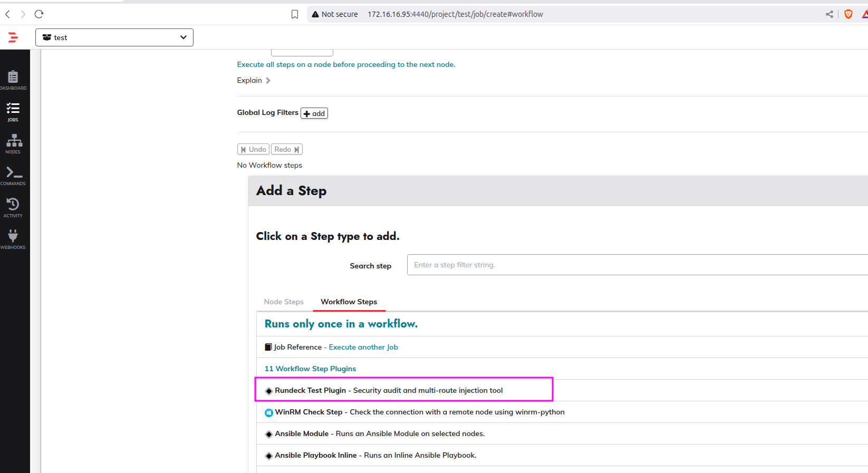This screenshot has width=868, height=473.
Task: Bookmark this page in browser
Action: coord(295,14)
